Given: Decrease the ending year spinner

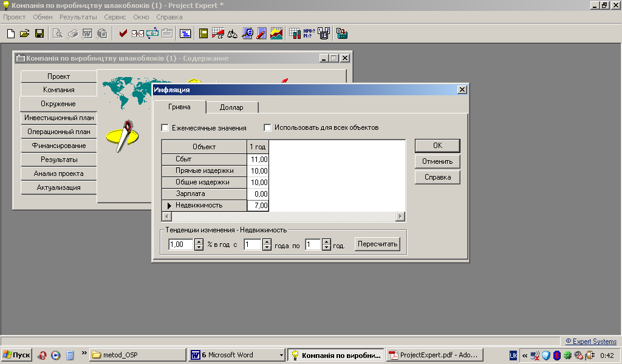Looking at the screenshot, I should click(326, 247).
